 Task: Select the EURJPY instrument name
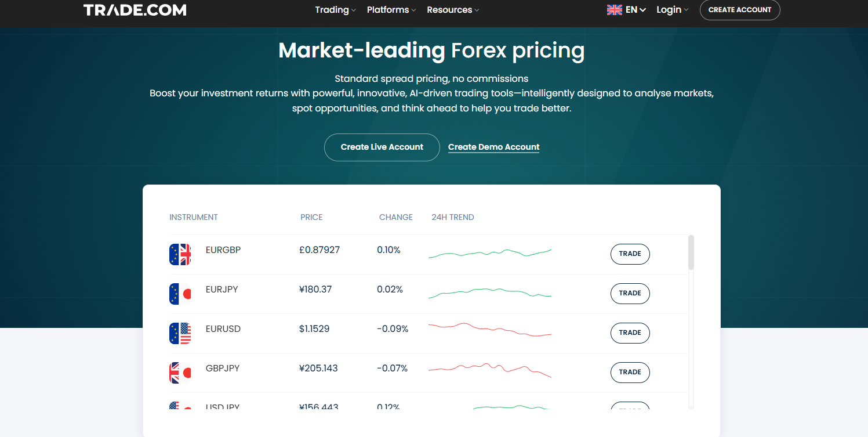coord(221,290)
